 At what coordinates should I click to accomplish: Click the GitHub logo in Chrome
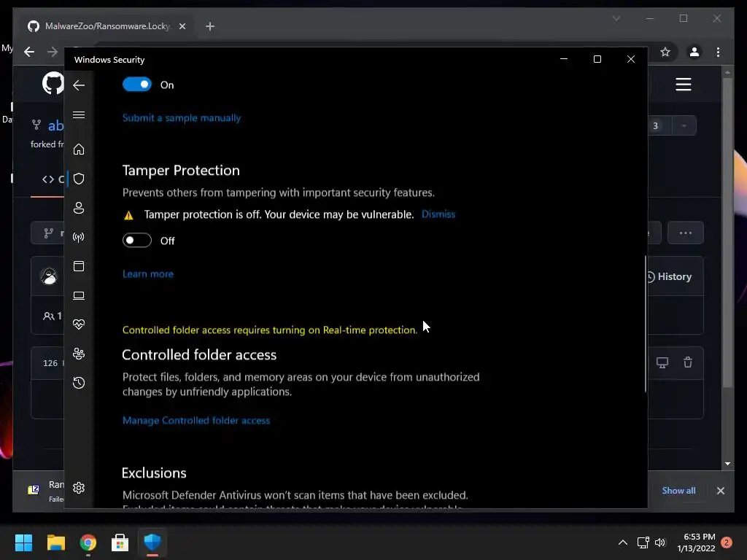(53, 83)
